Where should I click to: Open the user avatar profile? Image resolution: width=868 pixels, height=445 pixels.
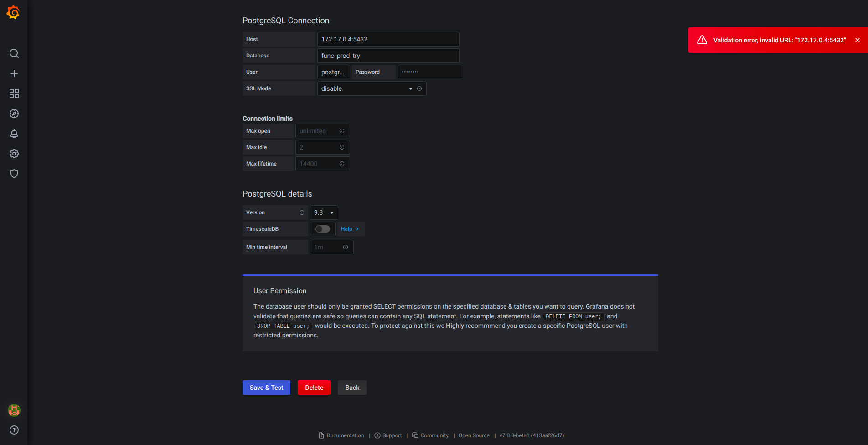tap(14, 410)
